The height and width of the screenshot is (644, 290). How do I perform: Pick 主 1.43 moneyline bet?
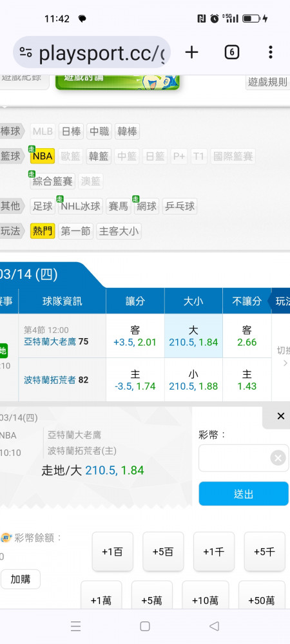click(247, 380)
